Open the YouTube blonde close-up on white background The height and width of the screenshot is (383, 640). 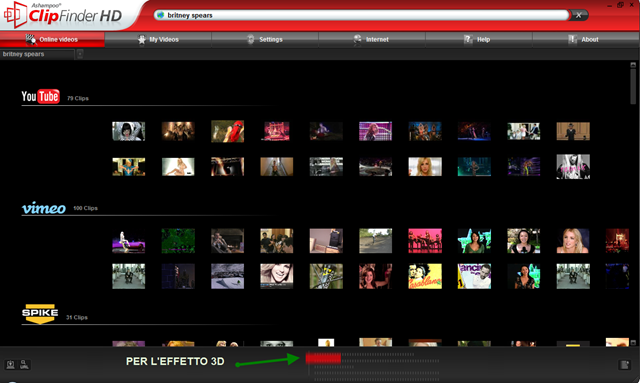[x=425, y=167]
